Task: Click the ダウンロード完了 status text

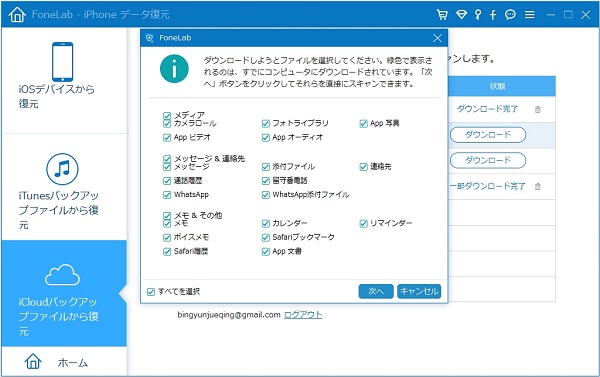Action: [x=487, y=109]
